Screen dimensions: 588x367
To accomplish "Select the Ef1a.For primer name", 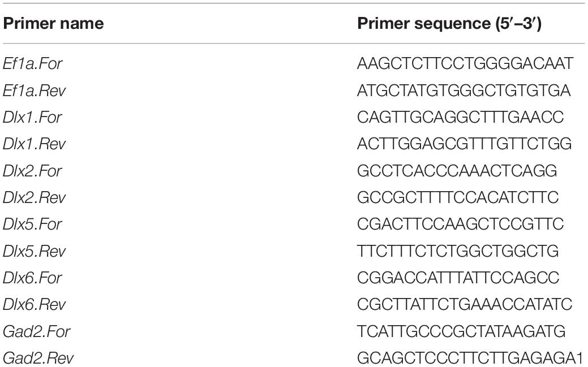I will pyautogui.click(x=33, y=64).
